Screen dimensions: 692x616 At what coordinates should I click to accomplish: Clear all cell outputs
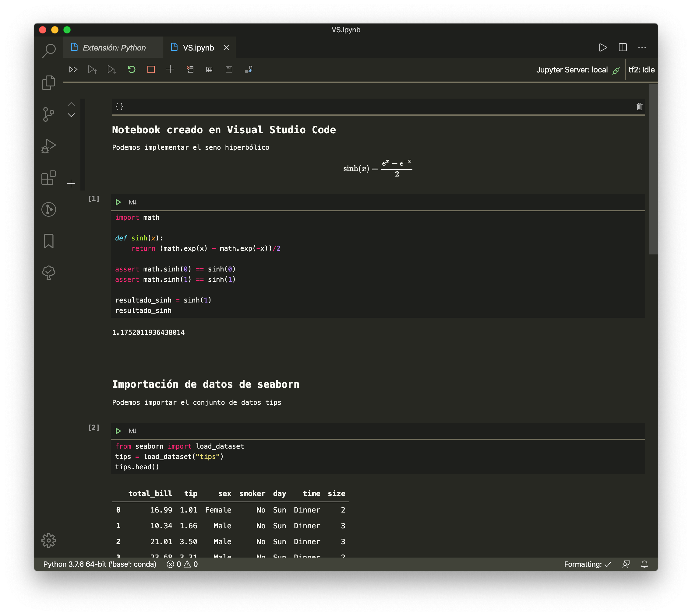190,69
